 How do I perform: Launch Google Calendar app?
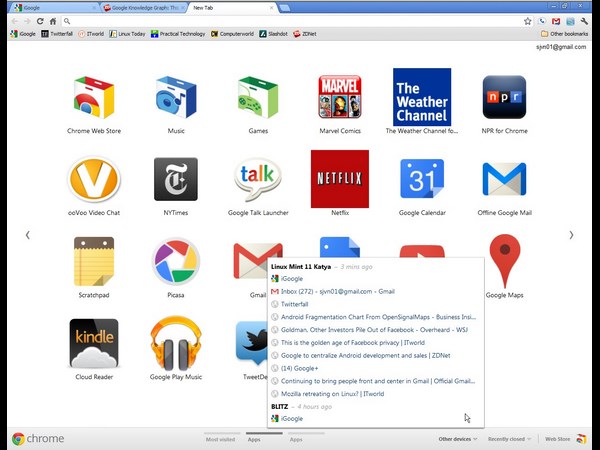click(x=421, y=179)
